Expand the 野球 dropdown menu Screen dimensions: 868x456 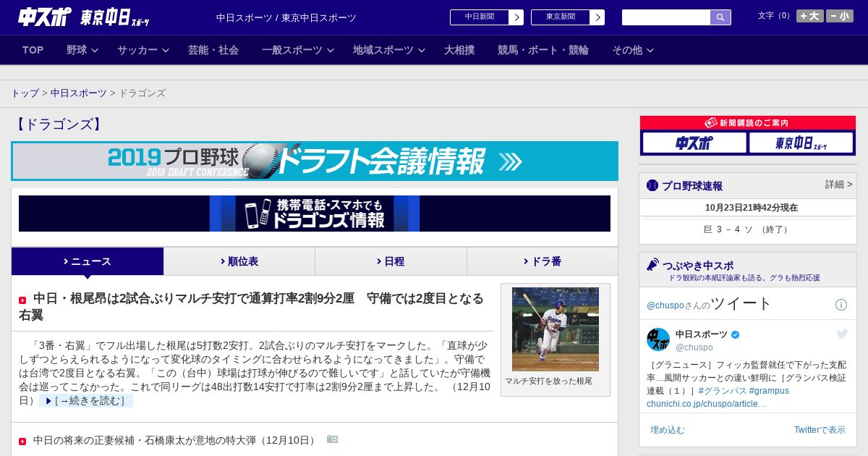82,50
